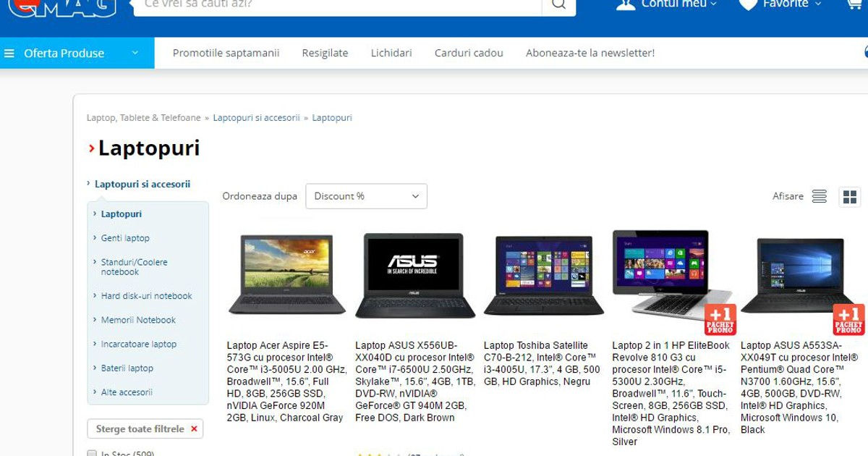
Task: Click Pachet Promo badge on ASUS A553SA
Action: tap(848, 319)
